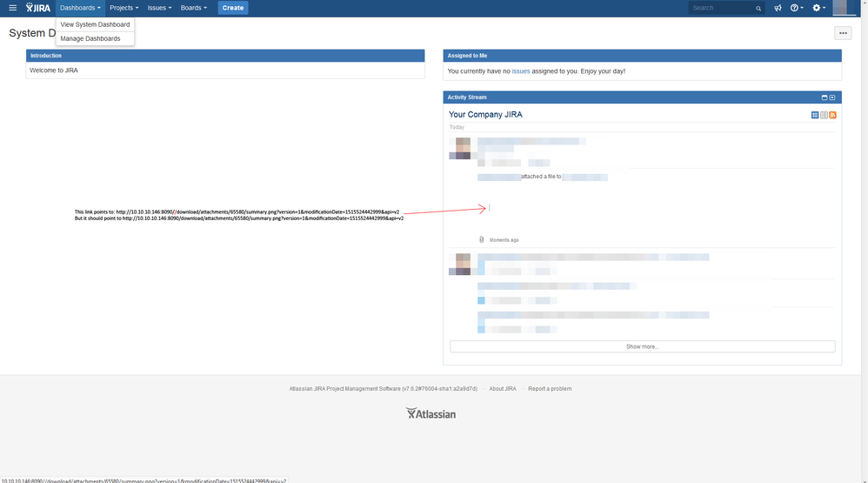Open the feedback megaphone icon
The height and width of the screenshot is (483, 868).
(778, 8)
